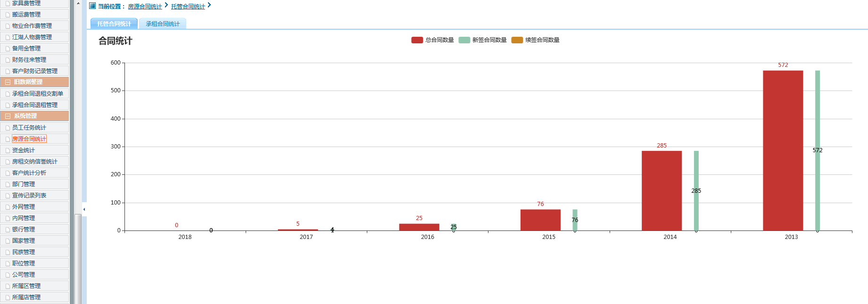Click the 2014 red total bar
Screen dimensions: 868x304
tap(661, 191)
